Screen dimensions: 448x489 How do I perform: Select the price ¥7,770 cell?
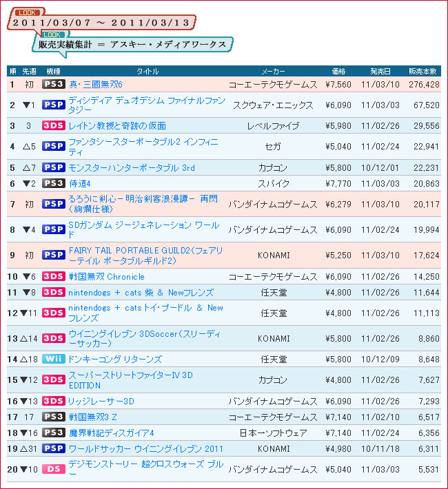(x=338, y=184)
